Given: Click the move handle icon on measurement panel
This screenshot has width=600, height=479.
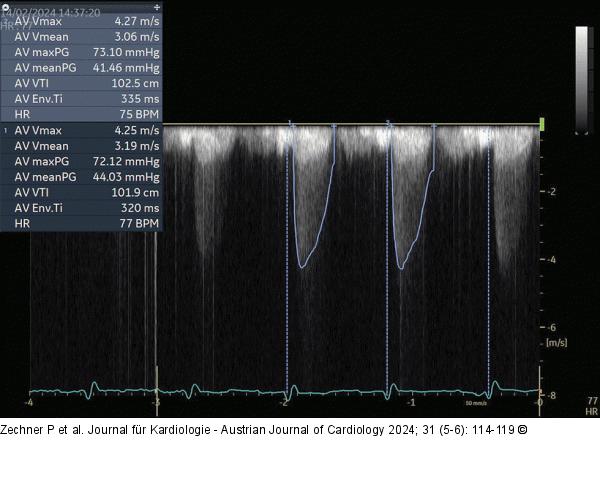Looking at the screenshot, I should click(156, 5).
